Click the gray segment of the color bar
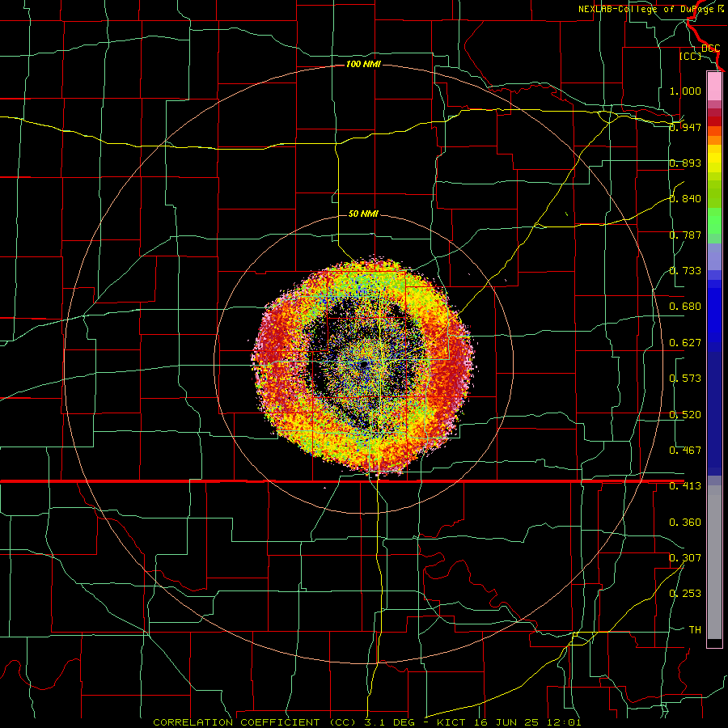 [714, 562]
